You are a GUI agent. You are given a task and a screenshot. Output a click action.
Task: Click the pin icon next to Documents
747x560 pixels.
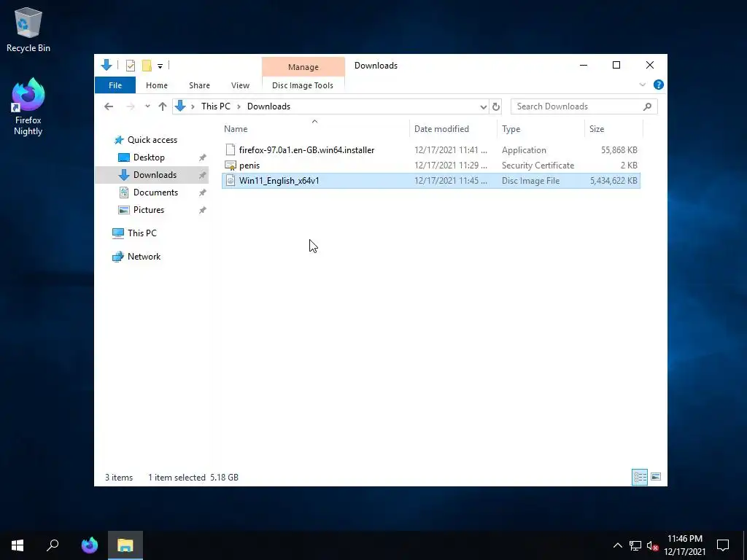click(x=203, y=192)
